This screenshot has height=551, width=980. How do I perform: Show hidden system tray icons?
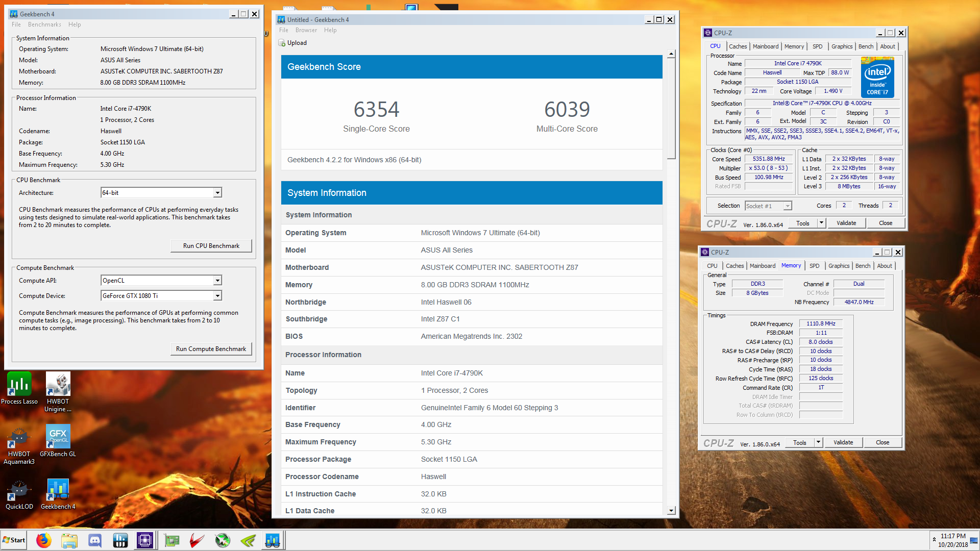tap(934, 539)
